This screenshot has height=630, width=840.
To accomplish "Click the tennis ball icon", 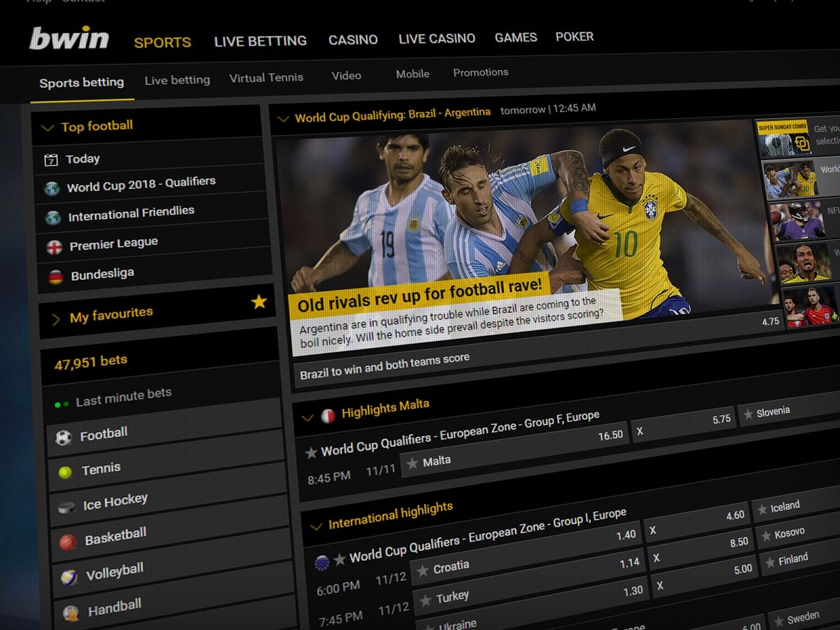I will 65,472.
